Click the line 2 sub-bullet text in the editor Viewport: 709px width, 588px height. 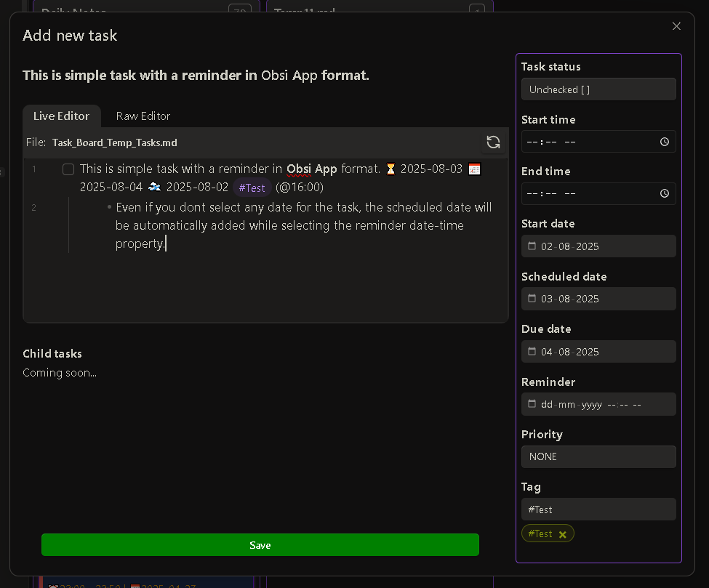point(303,225)
